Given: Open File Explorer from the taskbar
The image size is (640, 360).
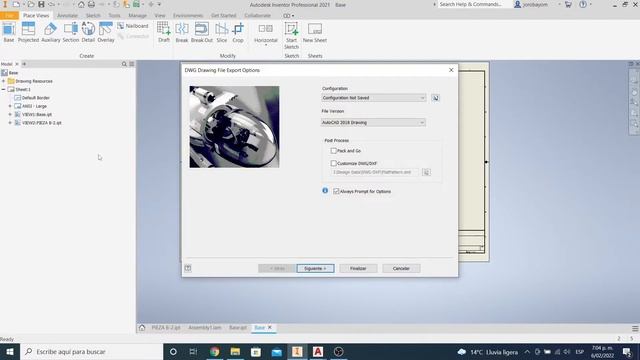Looking at the screenshot, I should (x=235, y=351).
